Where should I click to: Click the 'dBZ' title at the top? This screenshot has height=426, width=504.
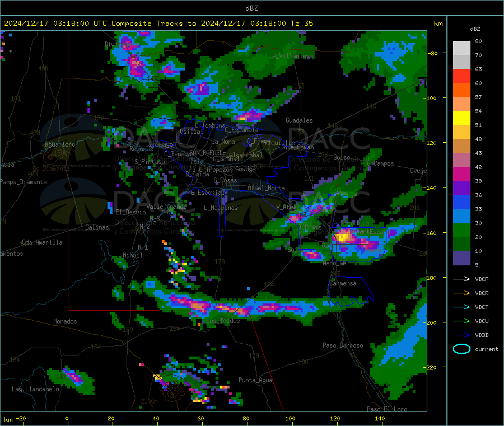pyautogui.click(x=251, y=8)
